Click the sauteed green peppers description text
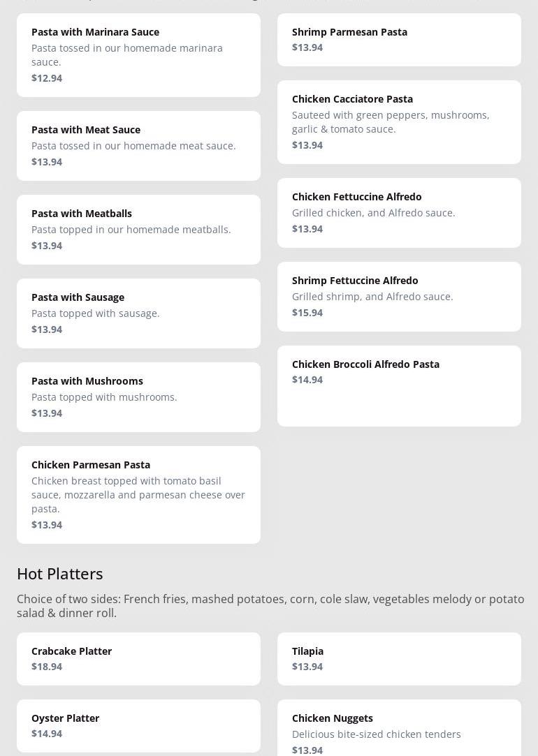 point(391,122)
